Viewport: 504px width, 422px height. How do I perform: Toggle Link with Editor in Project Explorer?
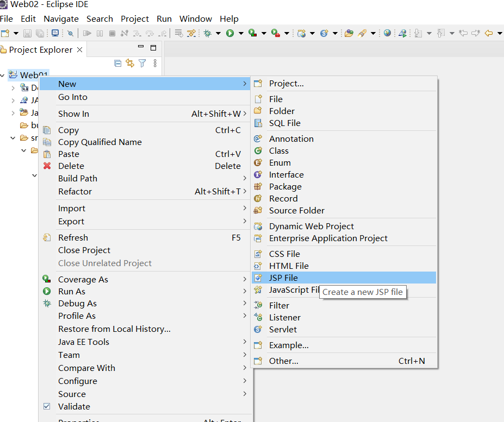130,63
